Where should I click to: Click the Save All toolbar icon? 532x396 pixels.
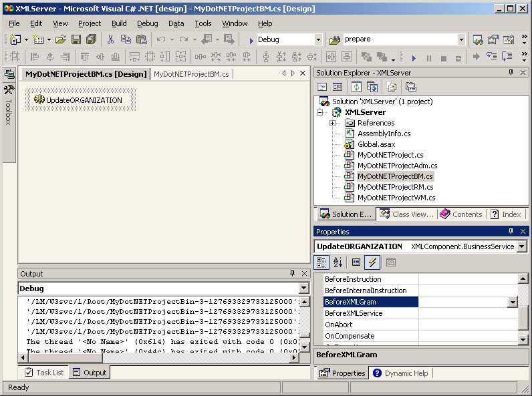point(90,40)
